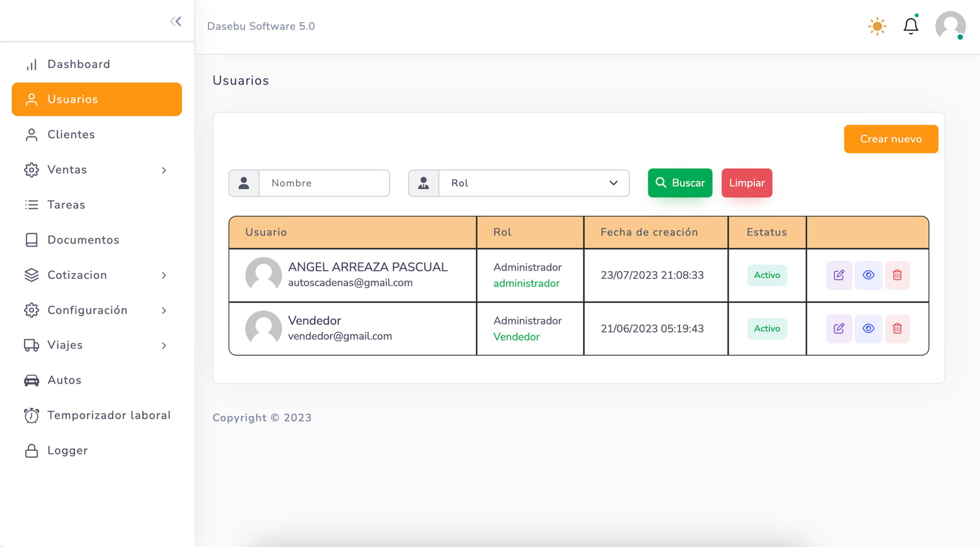
Task: Delete the Vendedor user
Action: tap(897, 329)
